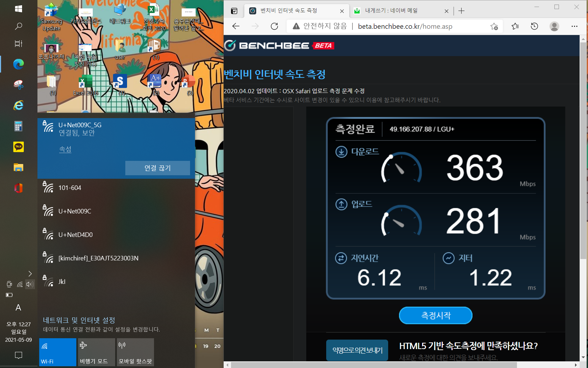588x368 pixels.
Task: Select the U+NetD4D0 network
Action: [x=116, y=235]
